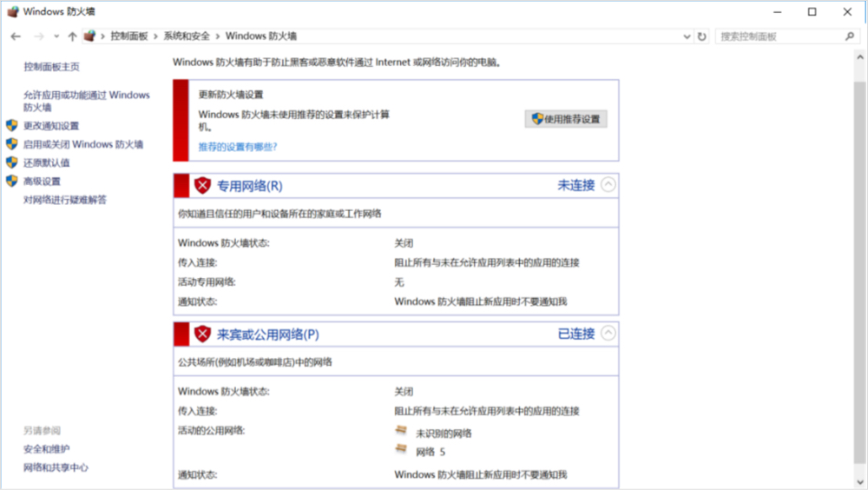Open 控制面板主页 link

tap(51, 67)
